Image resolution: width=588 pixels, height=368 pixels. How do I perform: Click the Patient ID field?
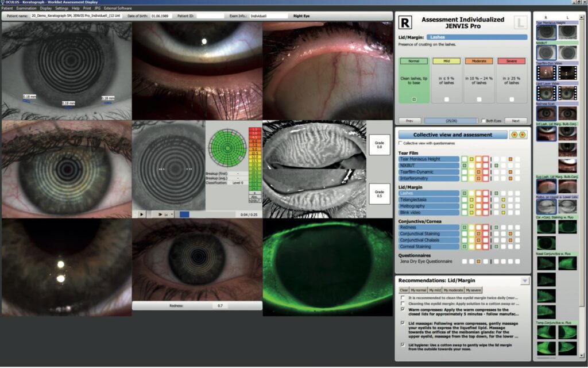(x=210, y=16)
